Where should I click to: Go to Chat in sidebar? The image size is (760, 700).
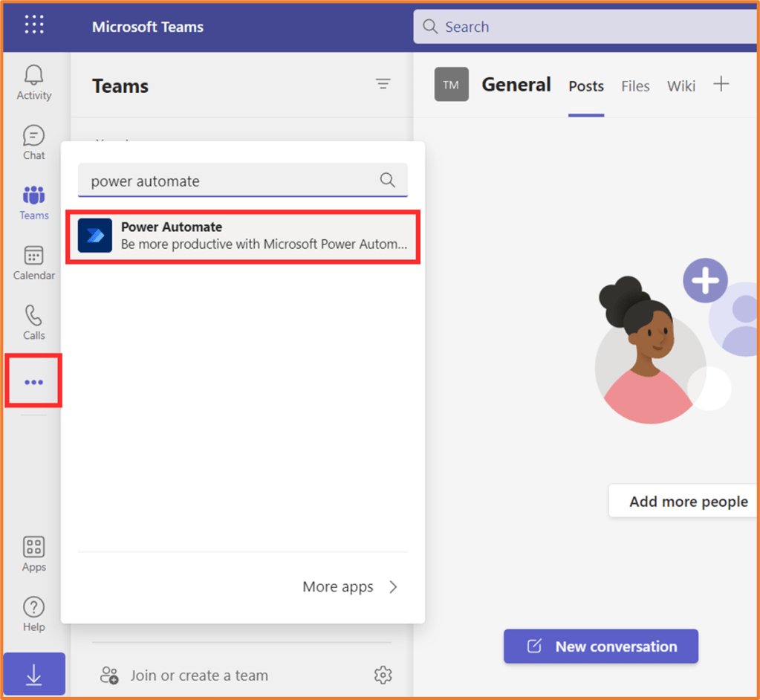pyautogui.click(x=34, y=142)
